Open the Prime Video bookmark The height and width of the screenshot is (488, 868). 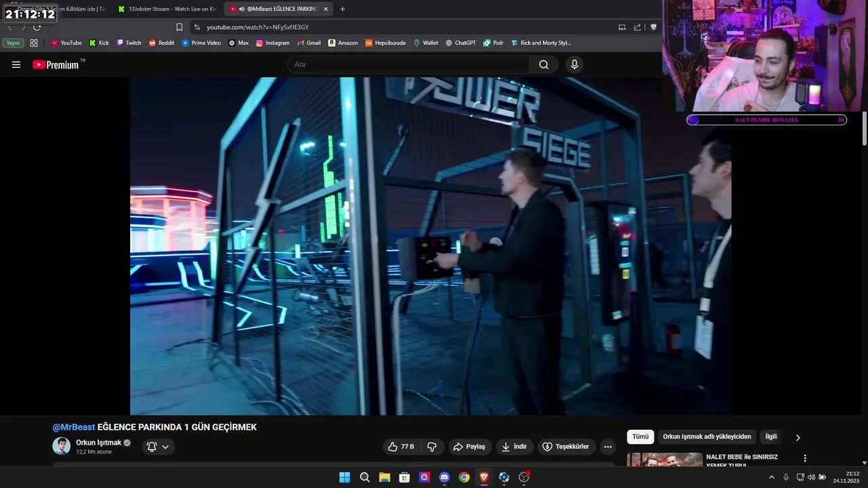pyautogui.click(x=201, y=43)
